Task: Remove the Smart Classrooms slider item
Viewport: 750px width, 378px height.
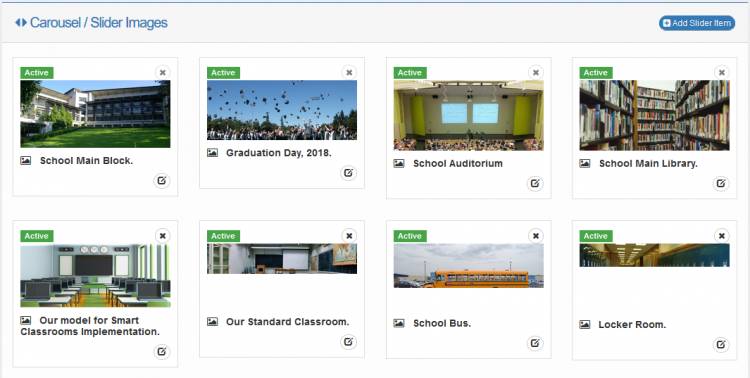Action: pos(163,236)
